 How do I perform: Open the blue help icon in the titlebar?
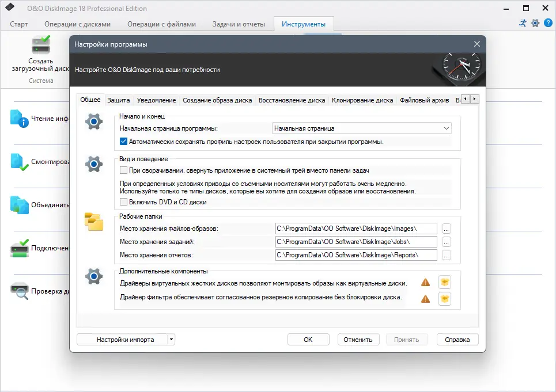(x=549, y=23)
